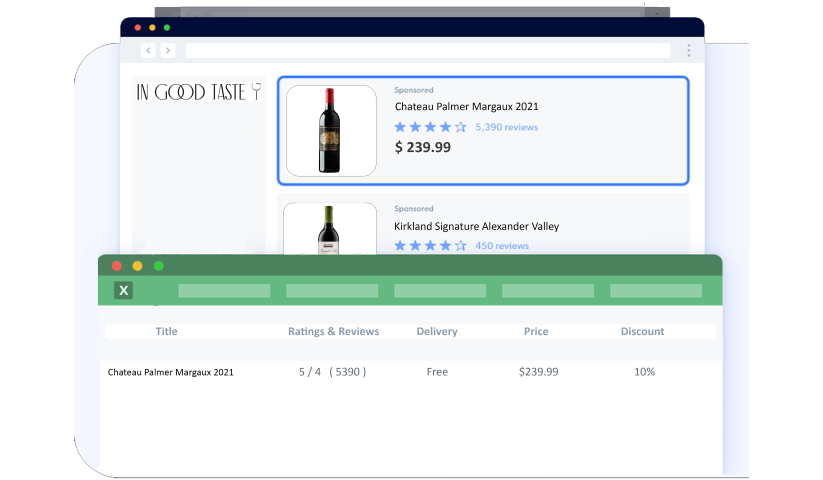Screen dimensions: 823x480
Task: Click the Delivery column header
Action: point(437,332)
